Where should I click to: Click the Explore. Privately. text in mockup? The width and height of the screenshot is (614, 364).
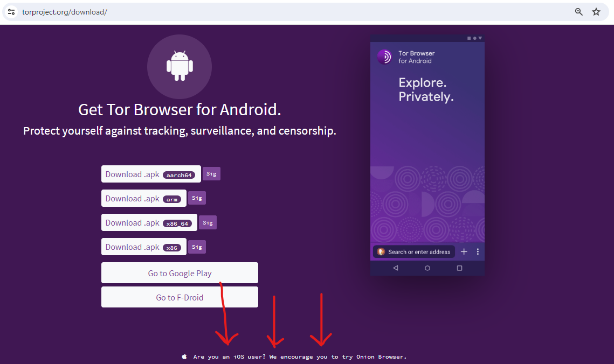click(426, 89)
